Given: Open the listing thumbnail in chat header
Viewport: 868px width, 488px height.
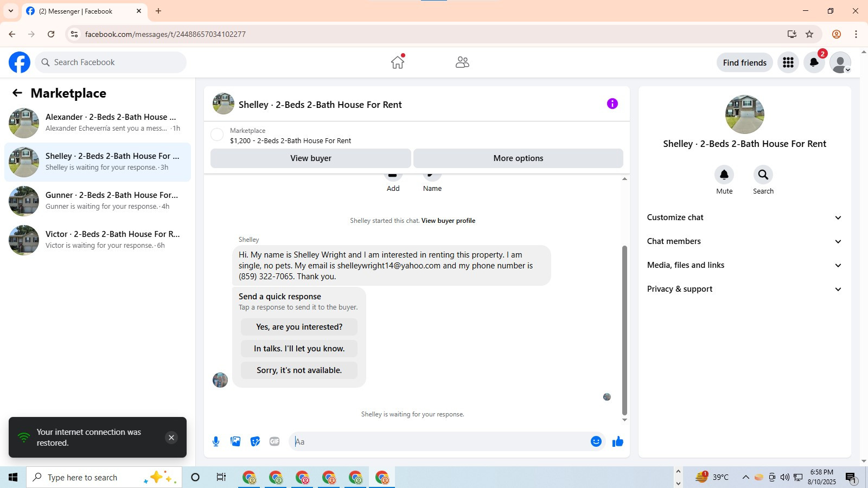Looking at the screenshot, I should point(224,104).
